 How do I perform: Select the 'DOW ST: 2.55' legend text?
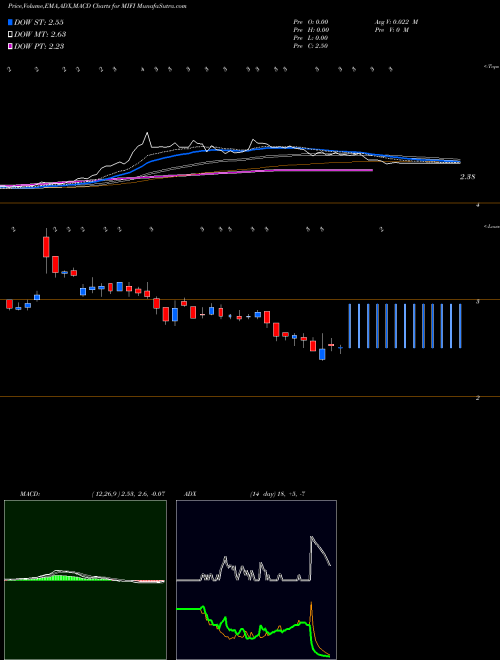pyautogui.click(x=39, y=22)
